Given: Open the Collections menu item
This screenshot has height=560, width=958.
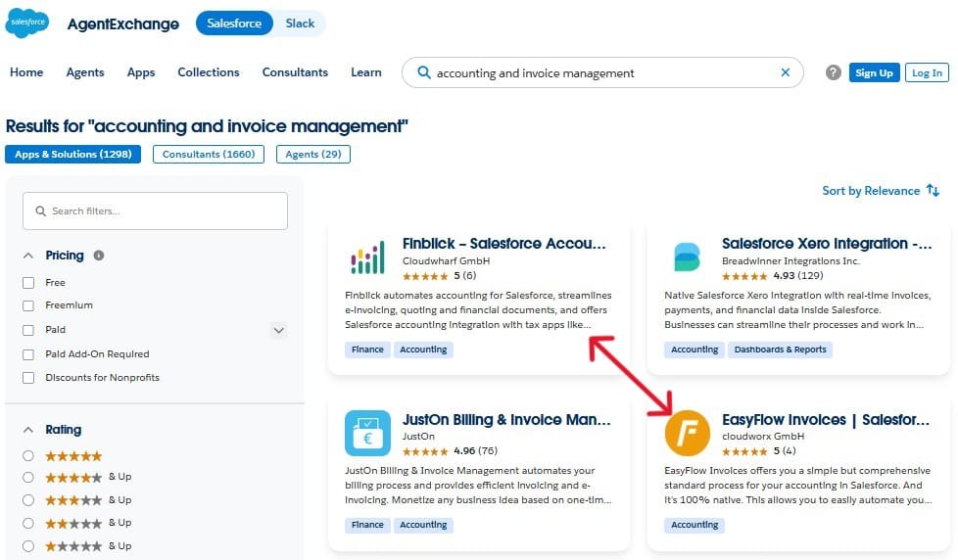Looking at the screenshot, I should tap(209, 72).
